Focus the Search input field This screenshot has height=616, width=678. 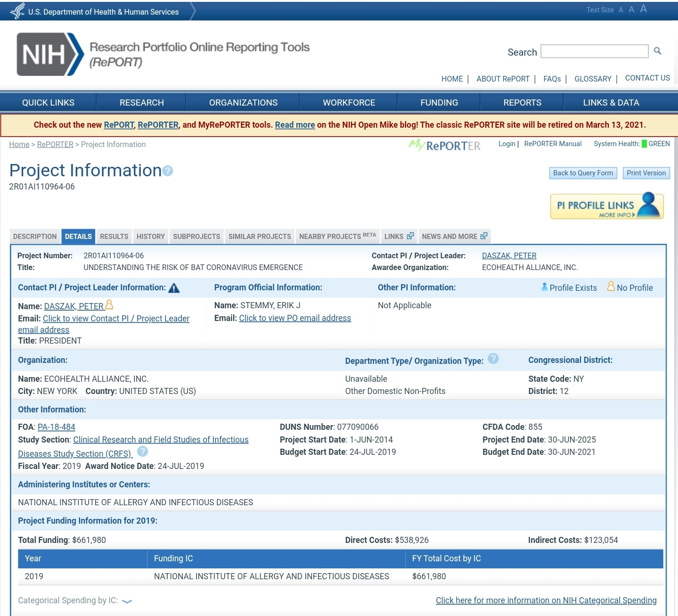[595, 51]
